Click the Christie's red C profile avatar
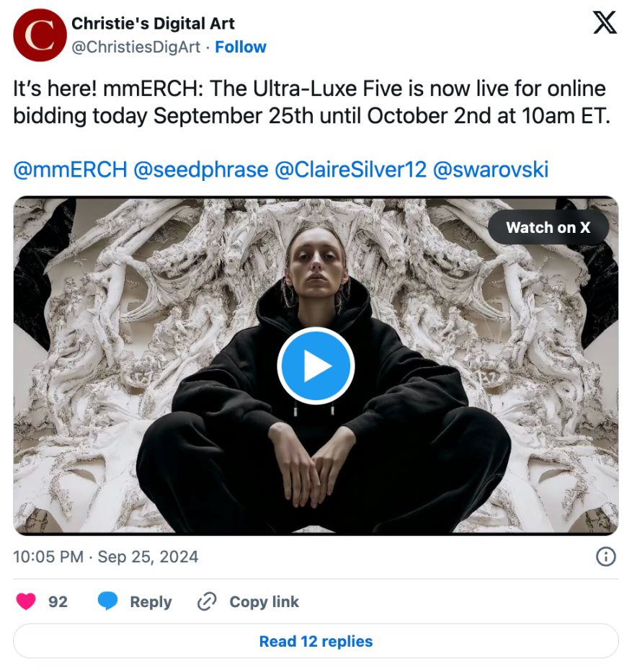The width and height of the screenshot is (632, 672). (40, 35)
